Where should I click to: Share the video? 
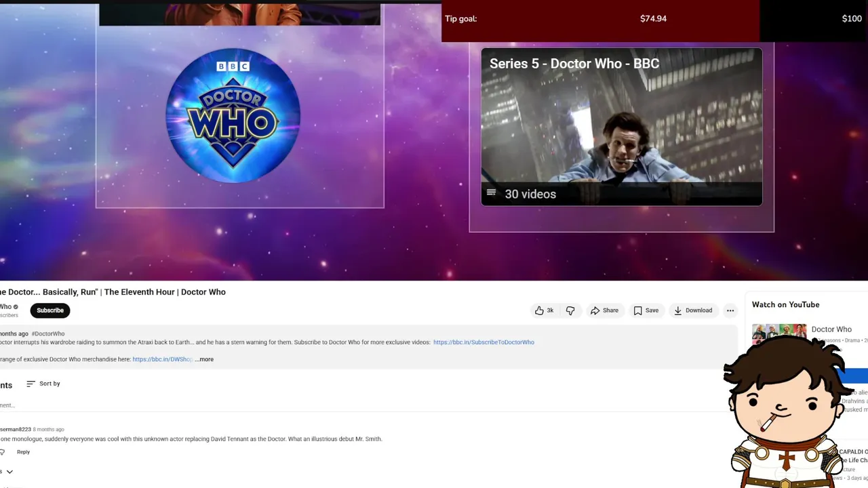604,310
